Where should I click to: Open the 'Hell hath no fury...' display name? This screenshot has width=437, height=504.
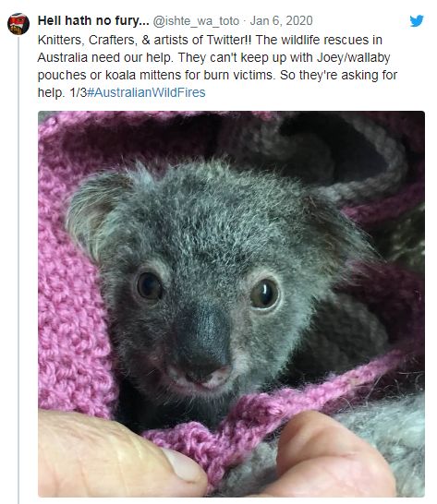tap(93, 21)
